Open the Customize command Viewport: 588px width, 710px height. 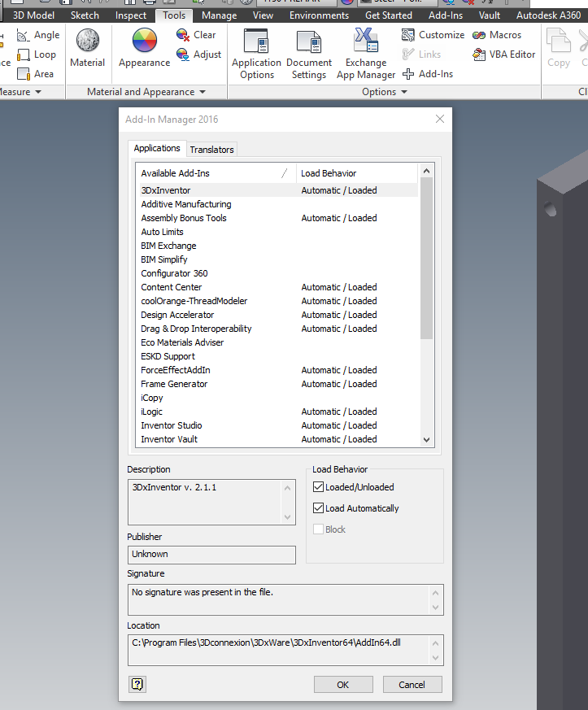pyautogui.click(x=433, y=35)
